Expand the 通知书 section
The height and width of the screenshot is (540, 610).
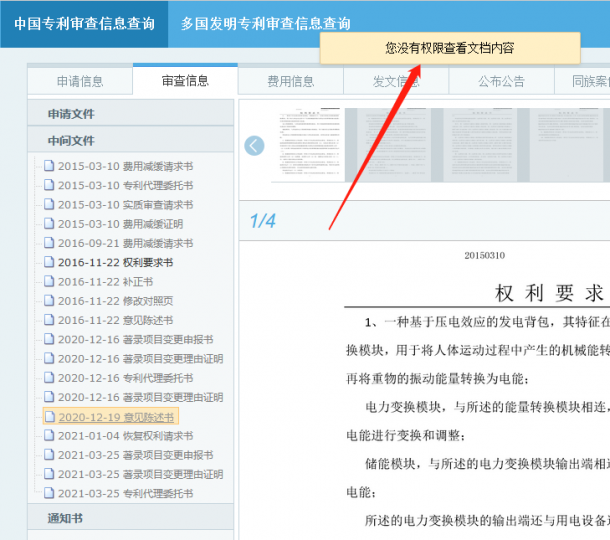(x=130, y=518)
